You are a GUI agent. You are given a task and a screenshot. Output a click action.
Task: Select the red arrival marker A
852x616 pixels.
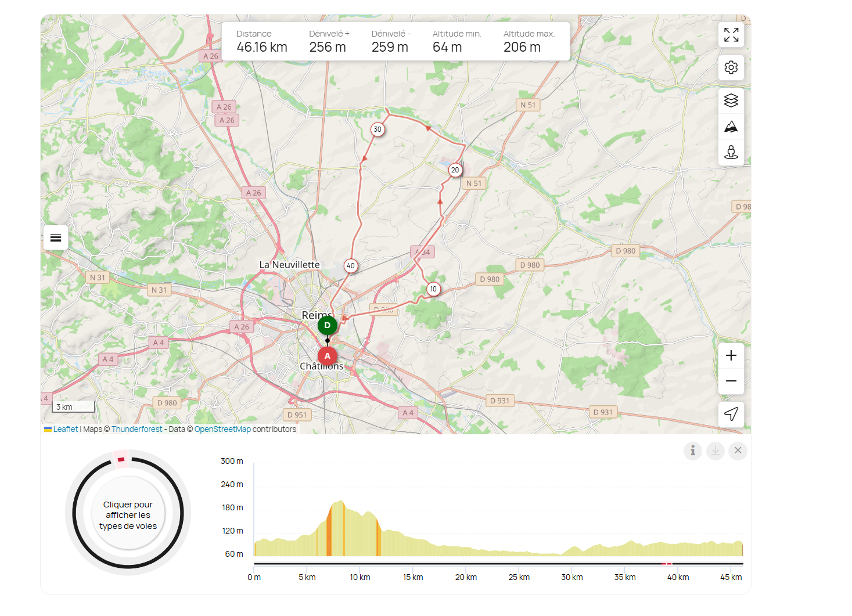[x=327, y=356]
